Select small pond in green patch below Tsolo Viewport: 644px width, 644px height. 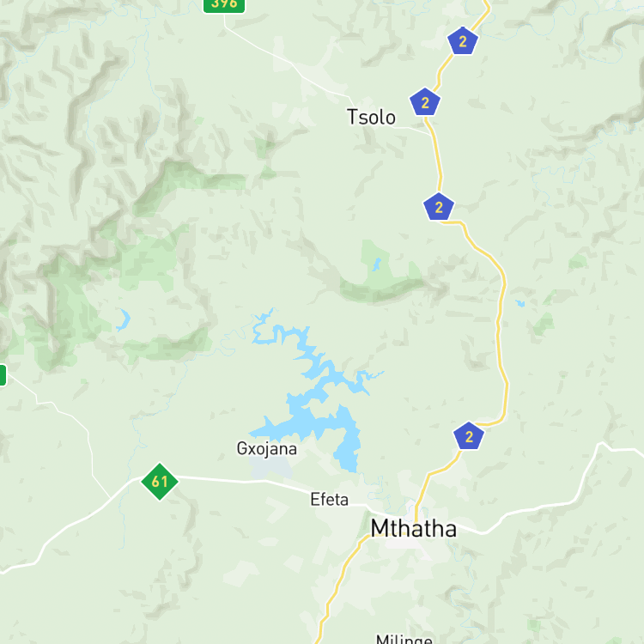376,265
